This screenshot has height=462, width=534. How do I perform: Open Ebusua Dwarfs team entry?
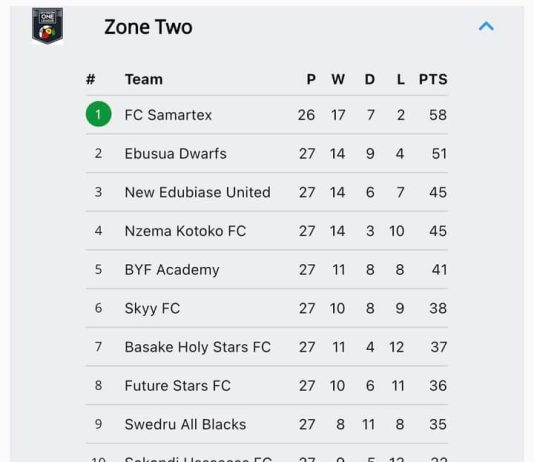click(175, 154)
